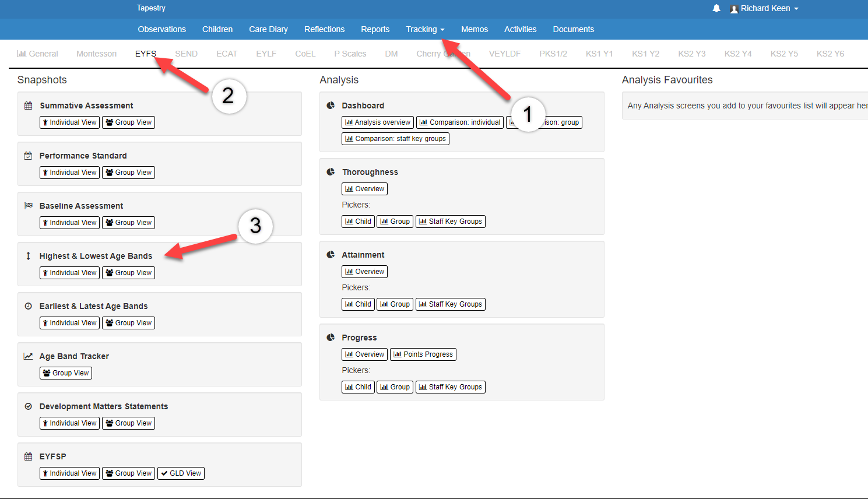Open Development Matters Statements Individual View
Viewport: 868px width, 499px height.
[x=69, y=423]
